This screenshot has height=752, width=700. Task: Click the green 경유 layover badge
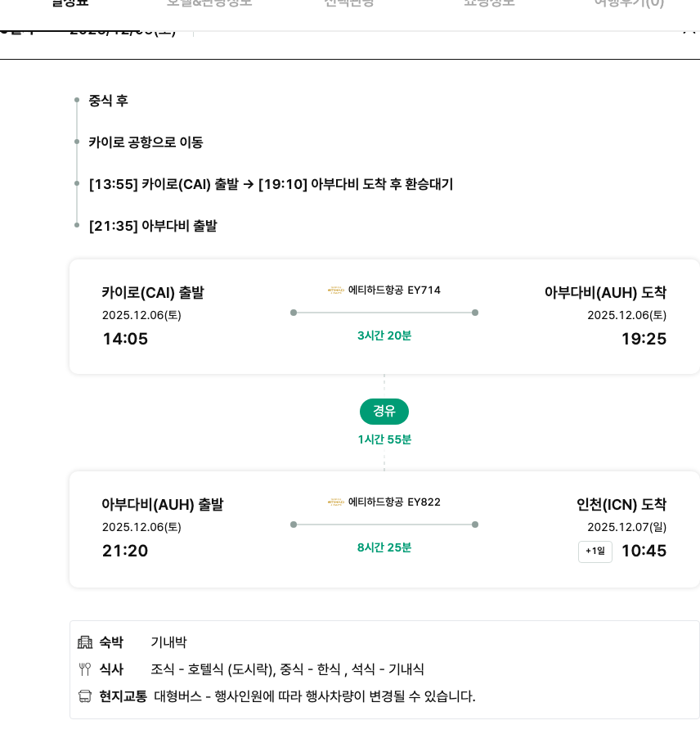coord(384,412)
